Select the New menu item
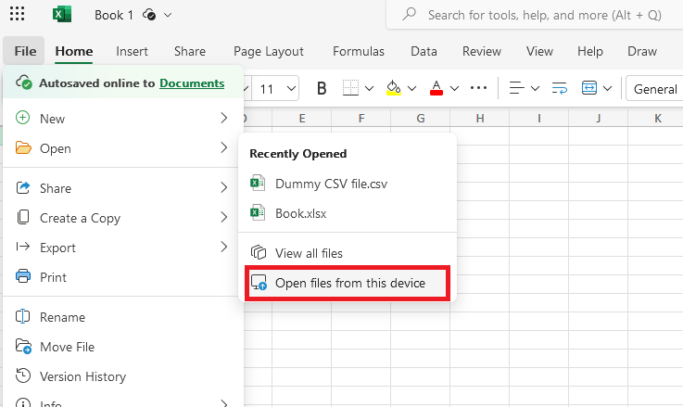Screen dimensions: 683x407 [x=122, y=119]
